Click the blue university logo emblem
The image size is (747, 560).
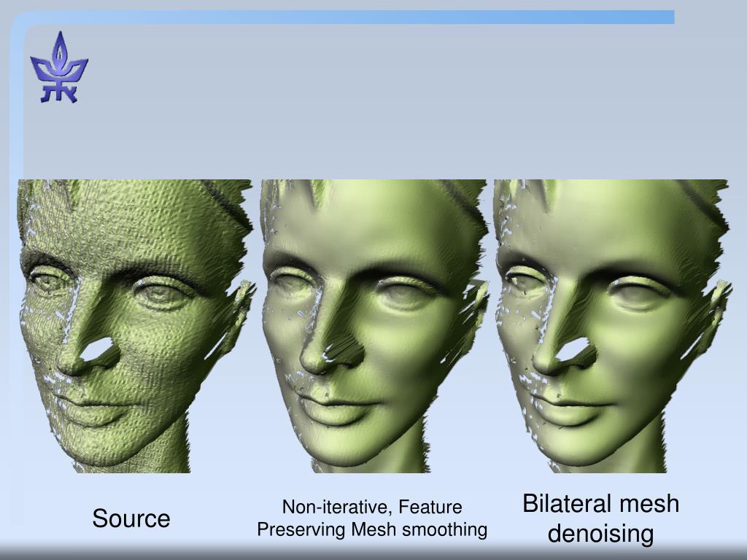pos(59,67)
